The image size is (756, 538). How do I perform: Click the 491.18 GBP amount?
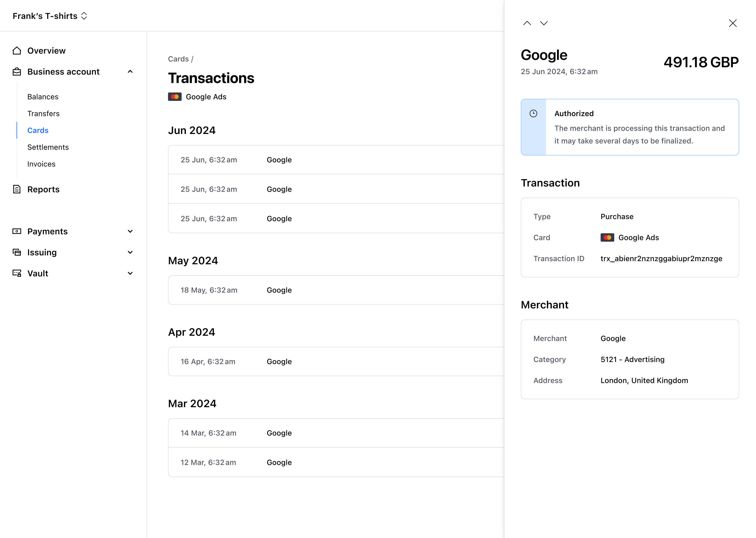click(701, 62)
